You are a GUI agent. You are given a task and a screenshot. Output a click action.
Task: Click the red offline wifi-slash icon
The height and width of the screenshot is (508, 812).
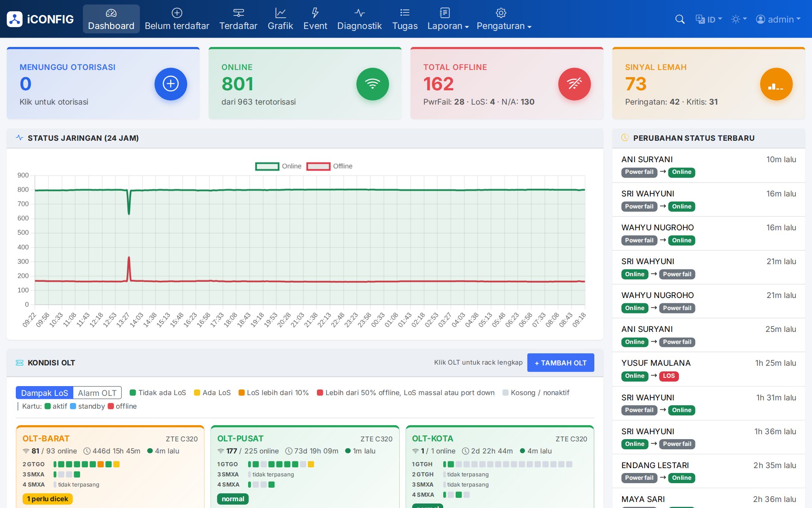point(574,84)
